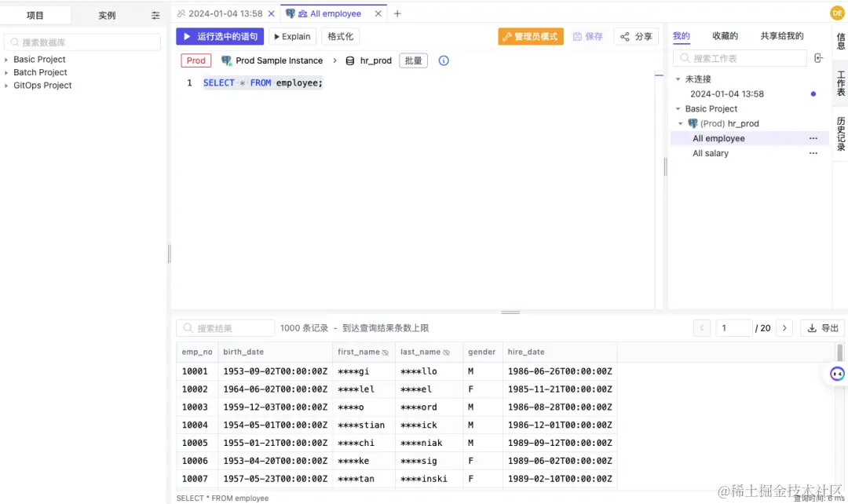This screenshot has width=848, height=504.
Task: Select the 项目 tab in sidebar
Action: click(35, 15)
